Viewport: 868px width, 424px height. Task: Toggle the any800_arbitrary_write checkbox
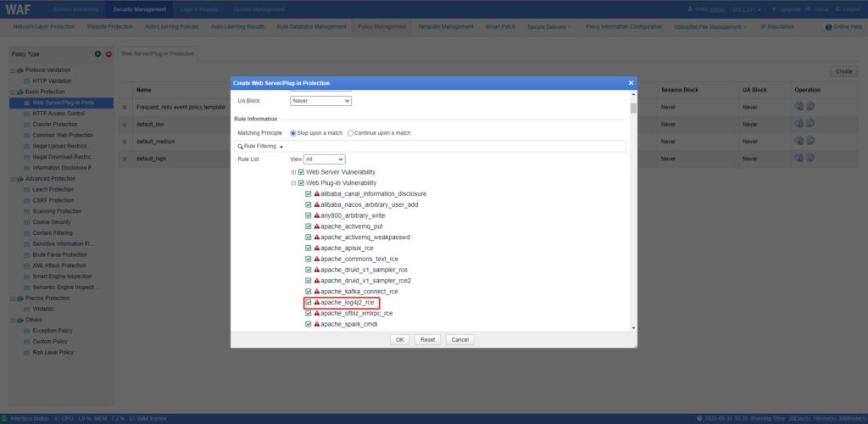[309, 215]
